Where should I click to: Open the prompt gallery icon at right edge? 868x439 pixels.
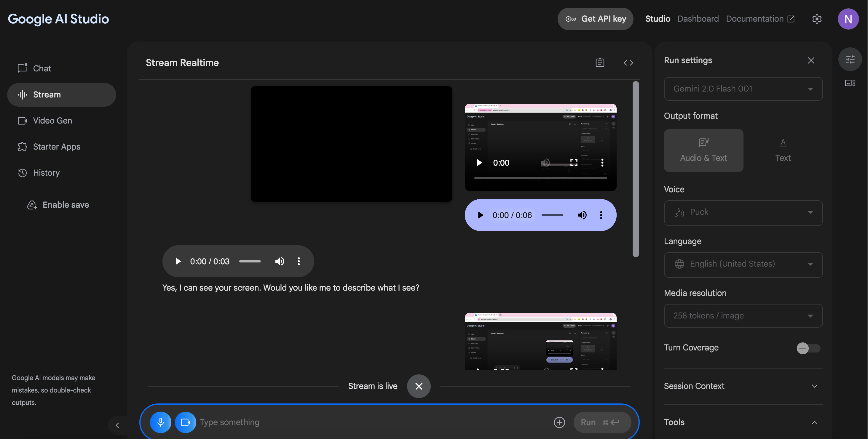pyautogui.click(x=850, y=83)
